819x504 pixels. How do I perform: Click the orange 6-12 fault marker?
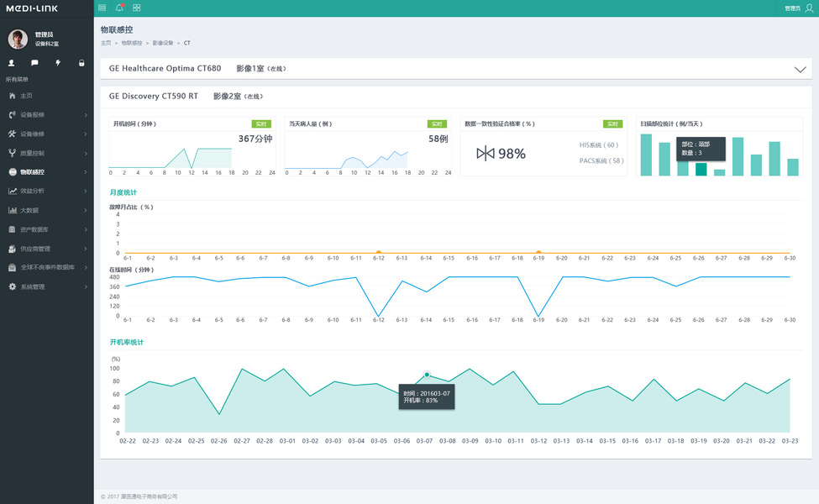click(x=379, y=253)
